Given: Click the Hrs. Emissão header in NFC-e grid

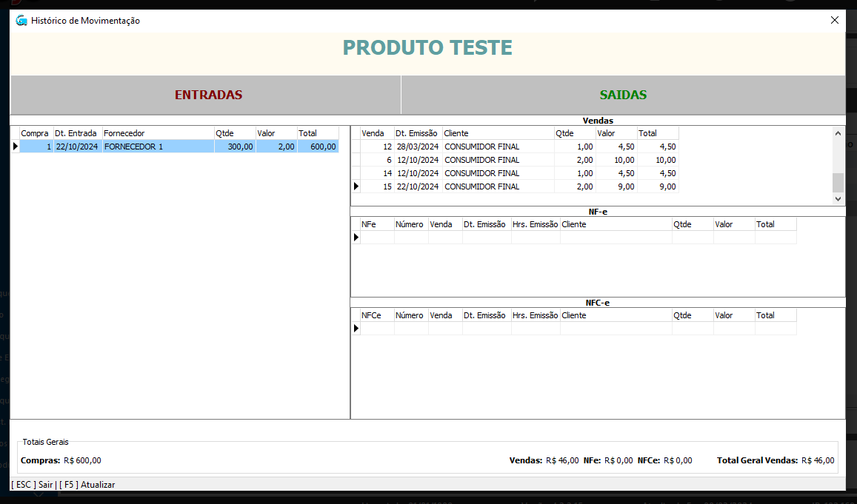Looking at the screenshot, I should click(x=535, y=315).
